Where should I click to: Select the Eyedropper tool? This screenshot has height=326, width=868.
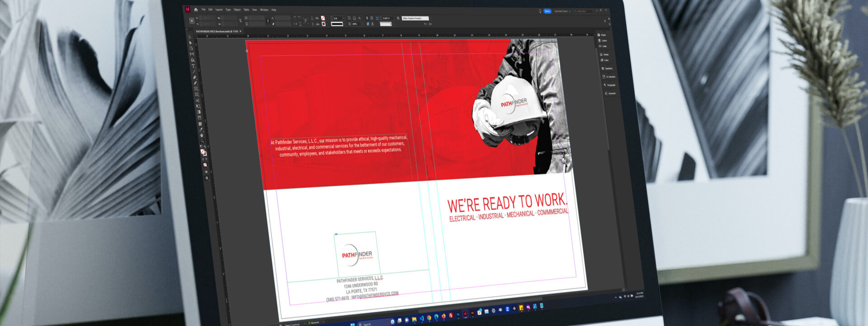tap(201, 129)
